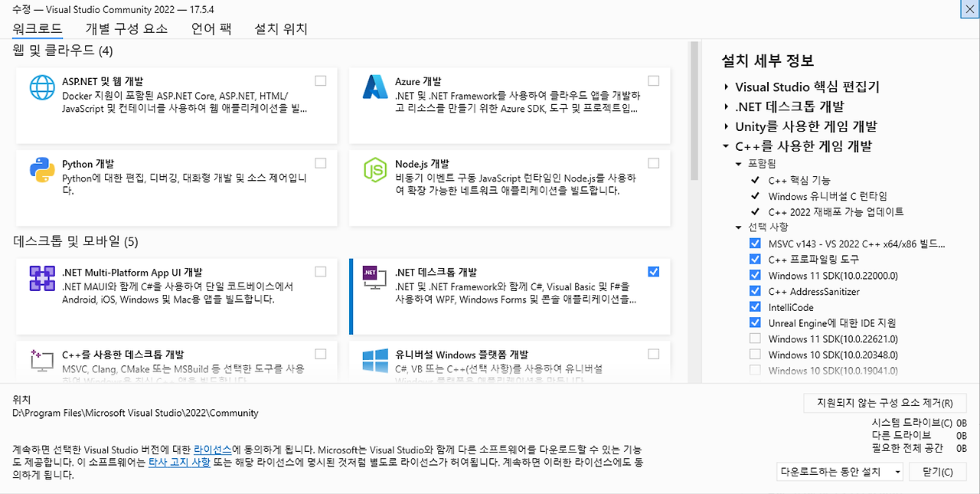Check the .NET Multi-Platform App UI checkbox
Image resolution: width=980 pixels, height=494 pixels.
click(x=320, y=271)
